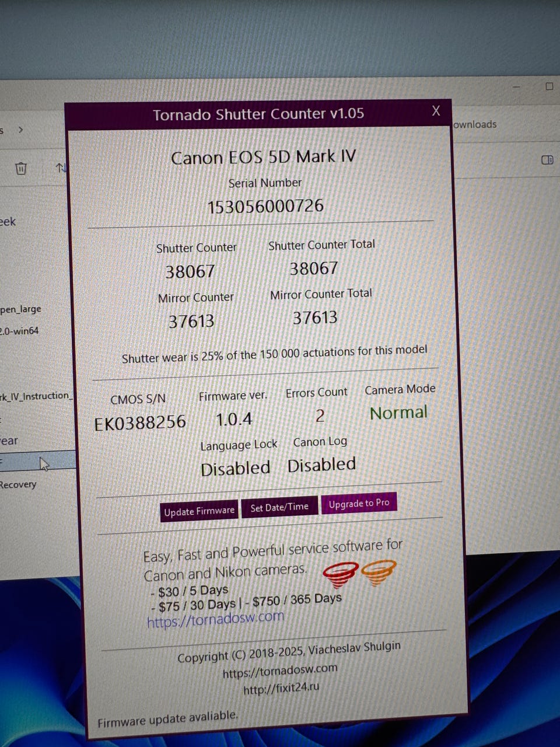560x747 pixels.
Task: Click the Tornado Shutter Counter v1.05 title bar
Action: 258,114
